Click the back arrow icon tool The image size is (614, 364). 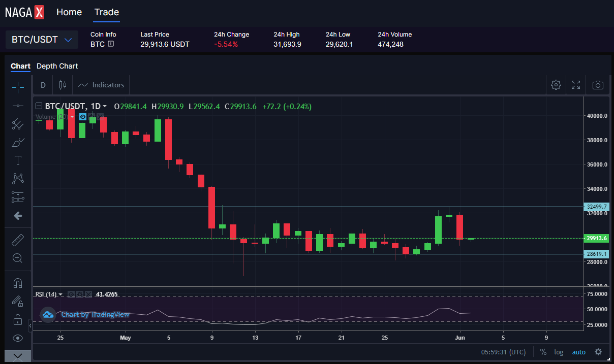point(18,216)
